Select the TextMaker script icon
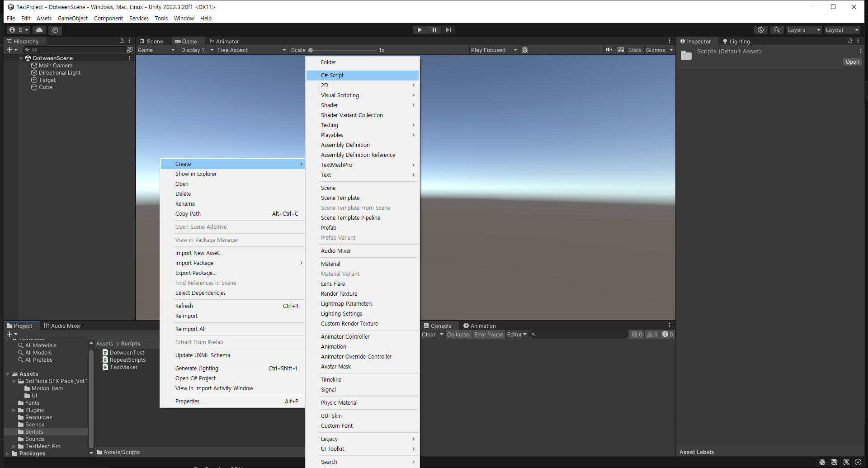868x468 pixels. coord(105,367)
